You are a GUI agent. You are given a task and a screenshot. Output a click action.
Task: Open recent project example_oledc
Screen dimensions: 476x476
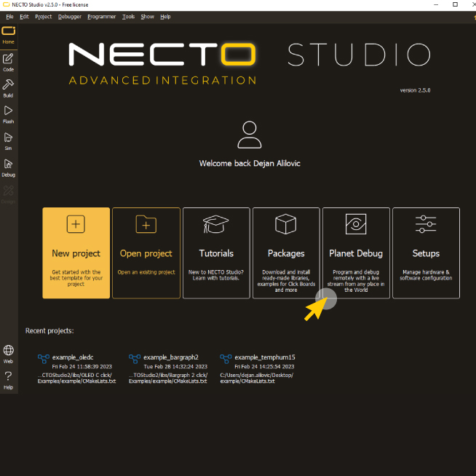click(x=73, y=357)
